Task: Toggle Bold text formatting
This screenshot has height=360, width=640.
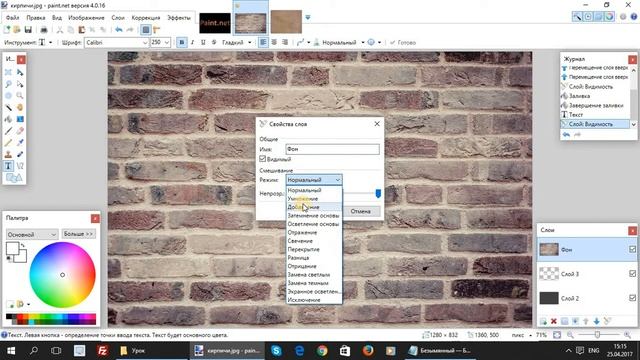Action: pos(182,42)
